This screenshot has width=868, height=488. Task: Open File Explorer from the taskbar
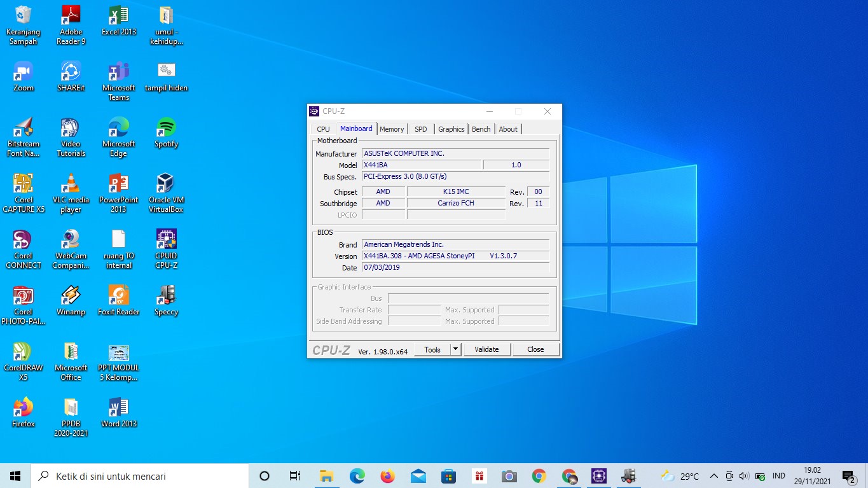click(x=326, y=476)
